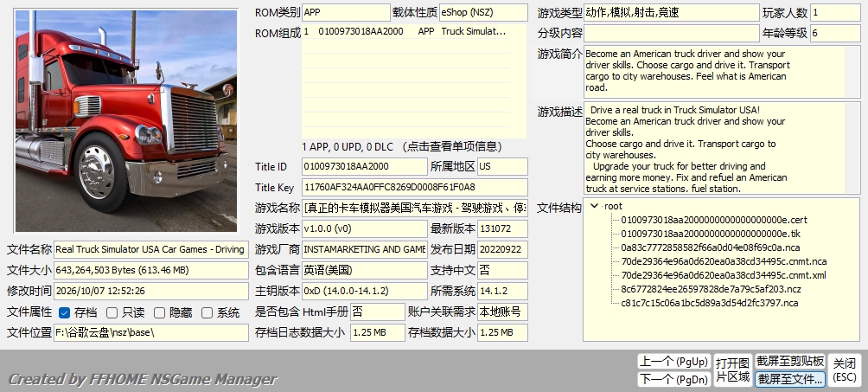Click the 游戏版本 field v1.0.0 (v0)

pyautogui.click(x=365, y=228)
